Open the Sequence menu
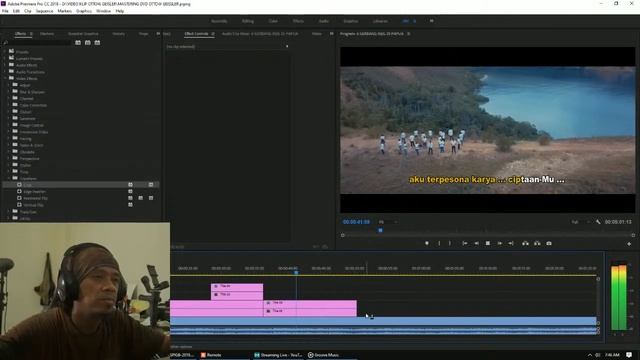The image size is (640, 360). (44, 11)
